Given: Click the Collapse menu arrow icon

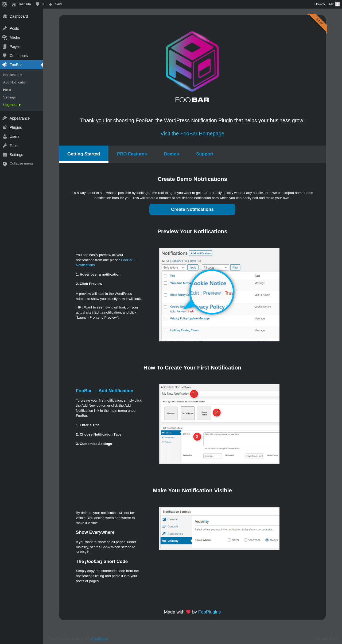Looking at the screenshot, I should tap(5, 163).
